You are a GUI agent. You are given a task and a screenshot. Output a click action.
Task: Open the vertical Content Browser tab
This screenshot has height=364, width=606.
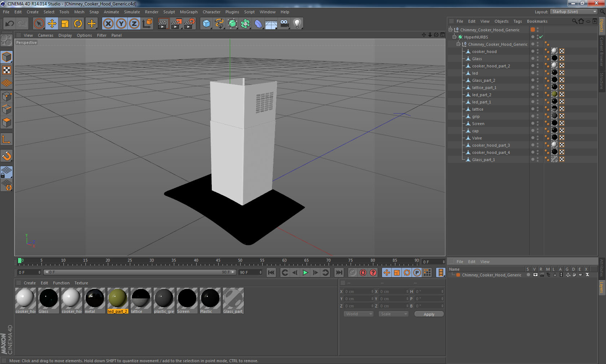601,51
